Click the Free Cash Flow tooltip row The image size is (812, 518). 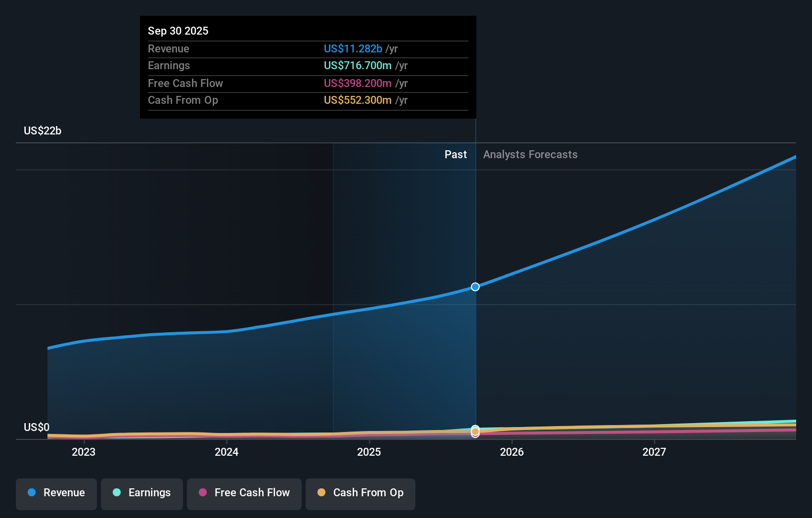pyautogui.click(x=277, y=83)
